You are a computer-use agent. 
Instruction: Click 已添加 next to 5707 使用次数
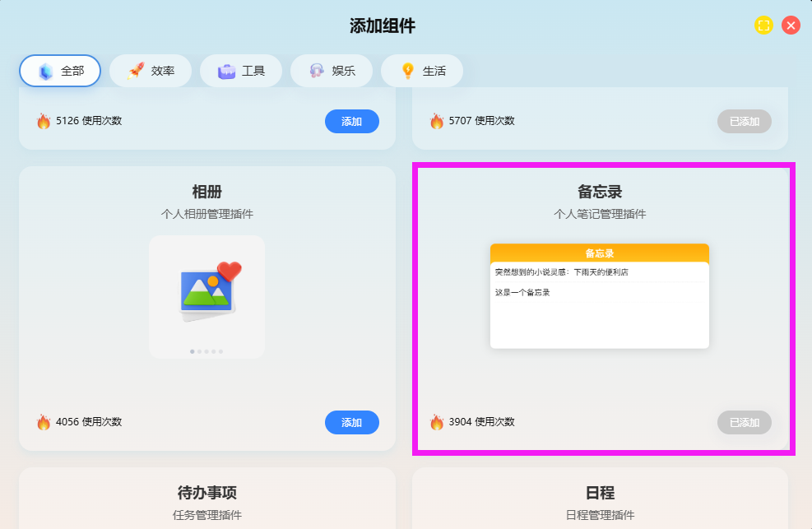coord(744,121)
